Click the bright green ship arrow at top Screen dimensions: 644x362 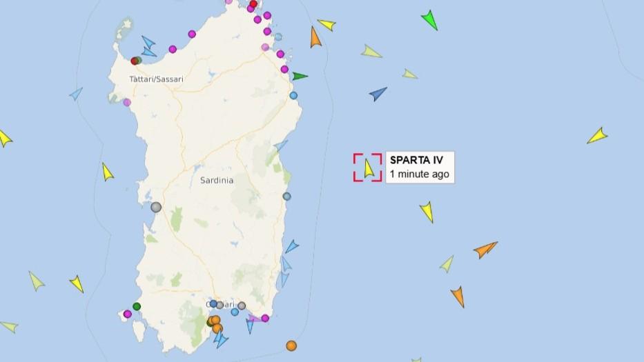429,20
